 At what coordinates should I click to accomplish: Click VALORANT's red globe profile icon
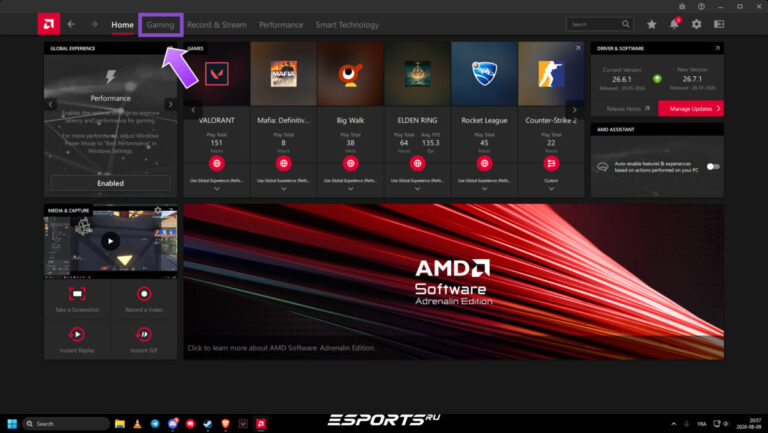(216, 164)
